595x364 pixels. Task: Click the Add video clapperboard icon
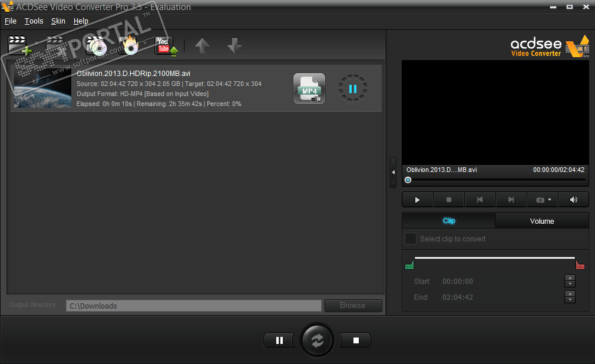pyautogui.click(x=19, y=45)
